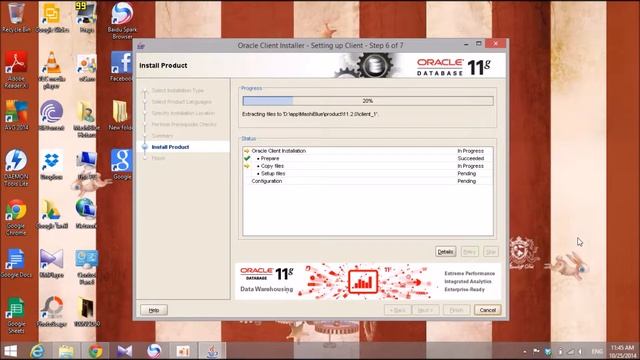Click the Succeeded status text for Prepare
The width and height of the screenshot is (640, 360).
point(471,158)
